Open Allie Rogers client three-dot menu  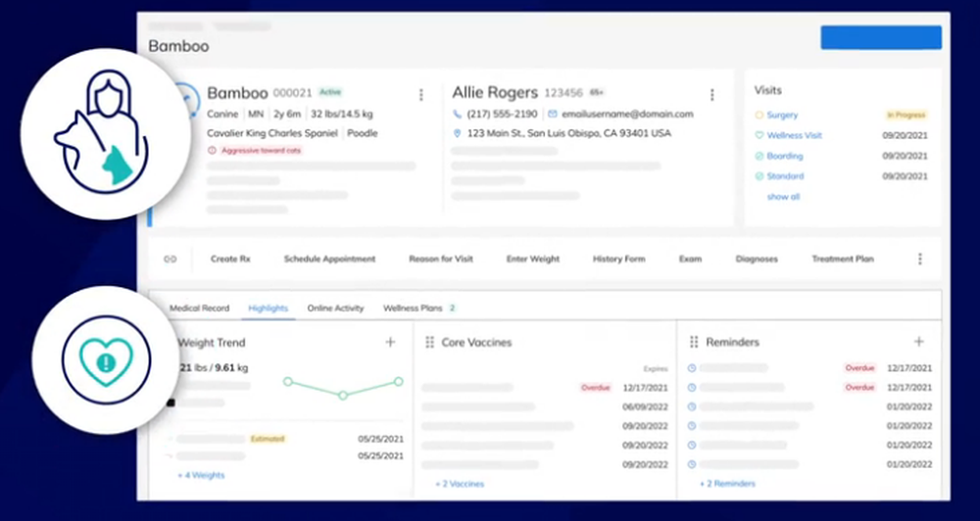coord(711,94)
